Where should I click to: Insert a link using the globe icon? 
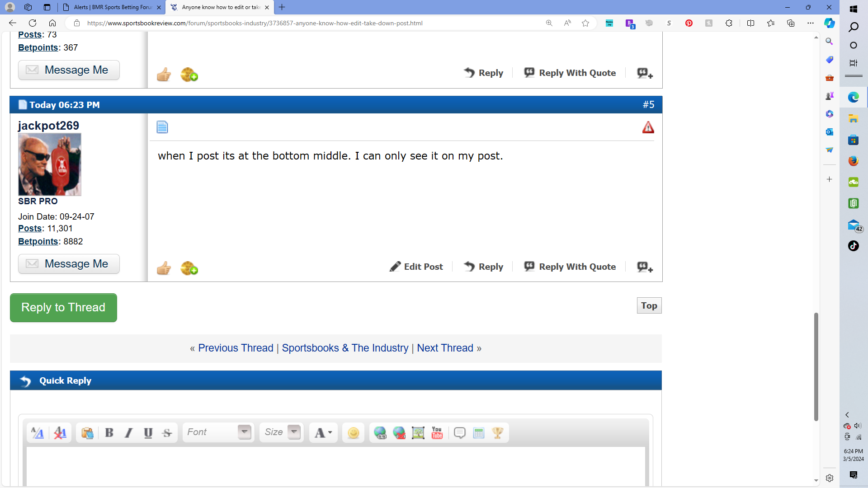(380, 433)
